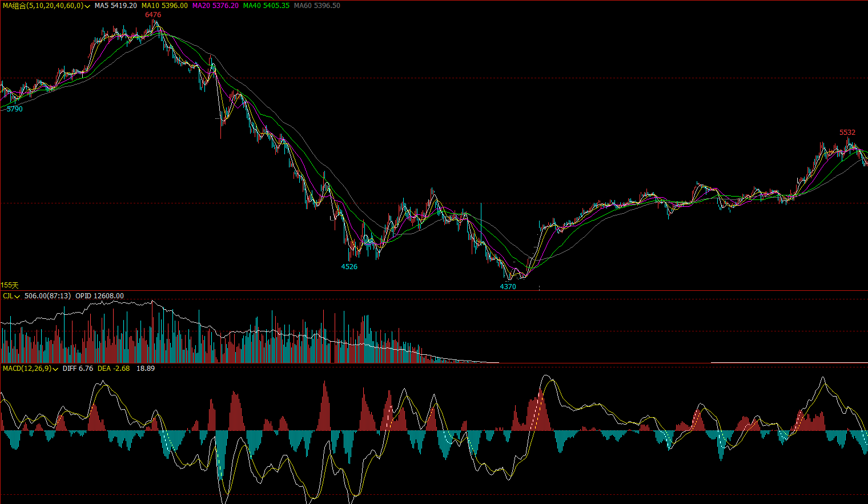Expand the CJL volume indicator dropdown

18,297
